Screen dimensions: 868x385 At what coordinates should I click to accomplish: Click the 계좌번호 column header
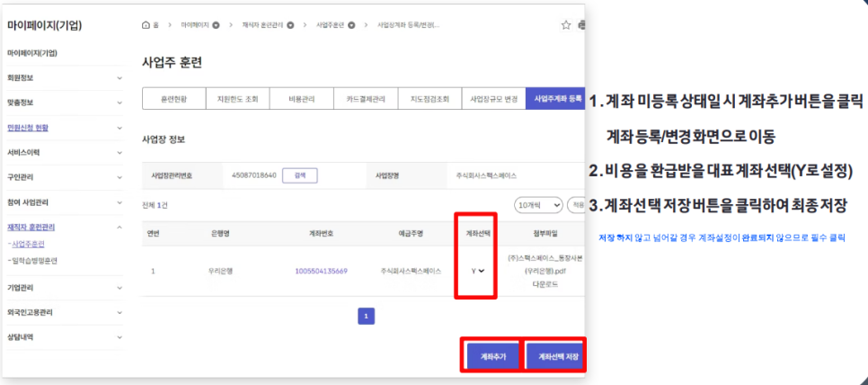[x=321, y=234]
